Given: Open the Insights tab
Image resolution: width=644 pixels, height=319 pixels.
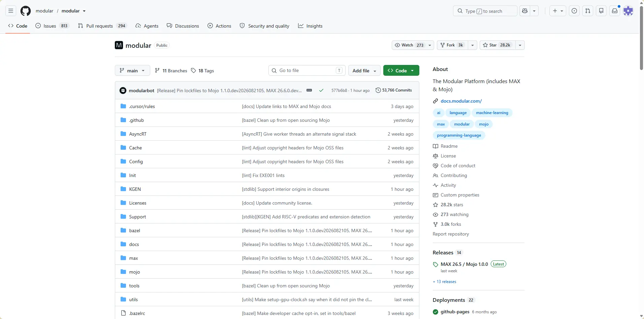Looking at the screenshot, I should click(x=310, y=26).
